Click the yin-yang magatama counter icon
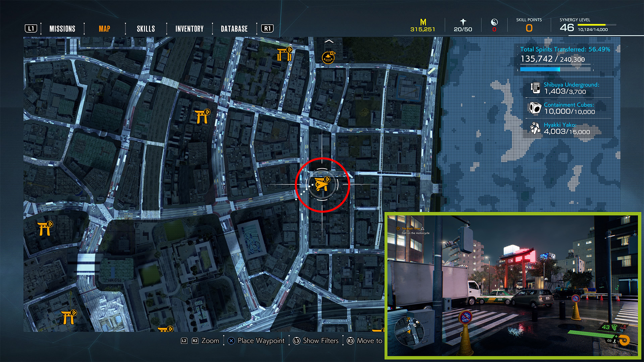The width and height of the screenshot is (644, 362). pos(494,22)
